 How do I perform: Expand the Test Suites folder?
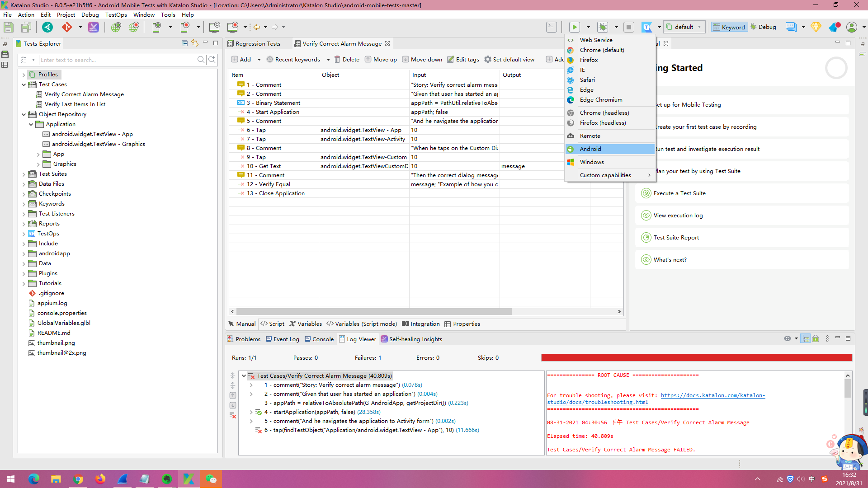24,174
